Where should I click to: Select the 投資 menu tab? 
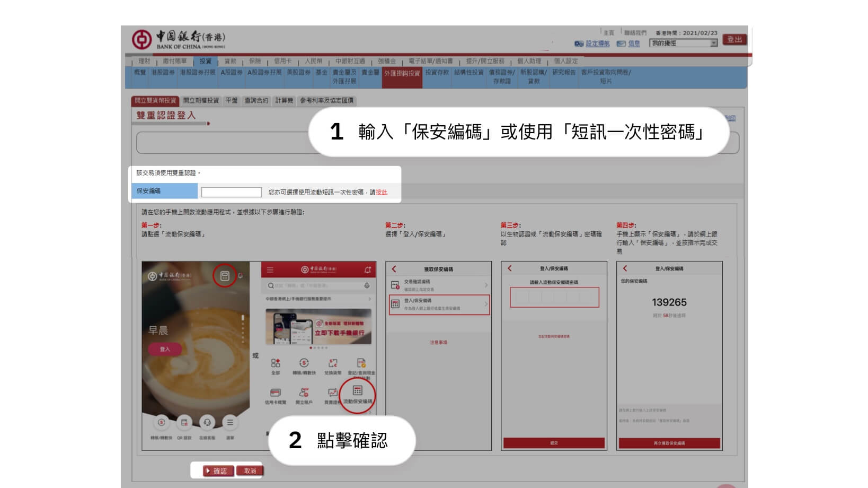pyautogui.click(x=206, y=61)
